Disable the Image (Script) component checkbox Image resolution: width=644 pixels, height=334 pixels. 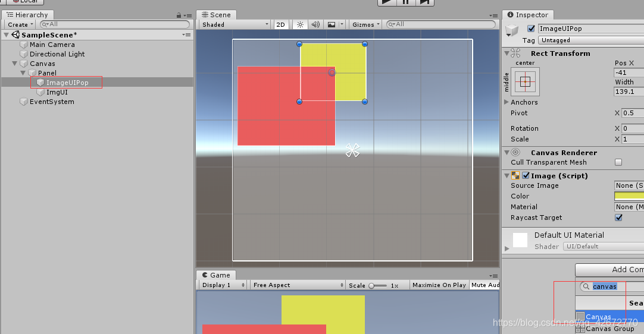tap(526, 175)
